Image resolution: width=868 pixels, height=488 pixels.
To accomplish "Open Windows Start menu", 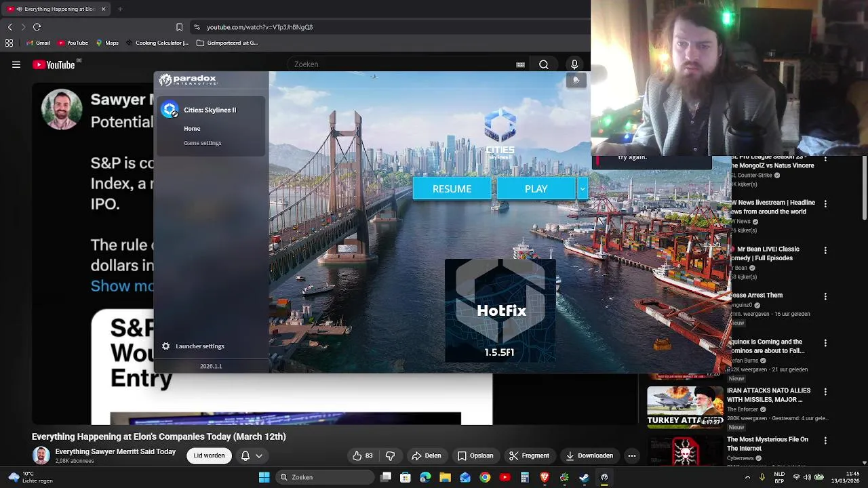I will tap(264, 477).
